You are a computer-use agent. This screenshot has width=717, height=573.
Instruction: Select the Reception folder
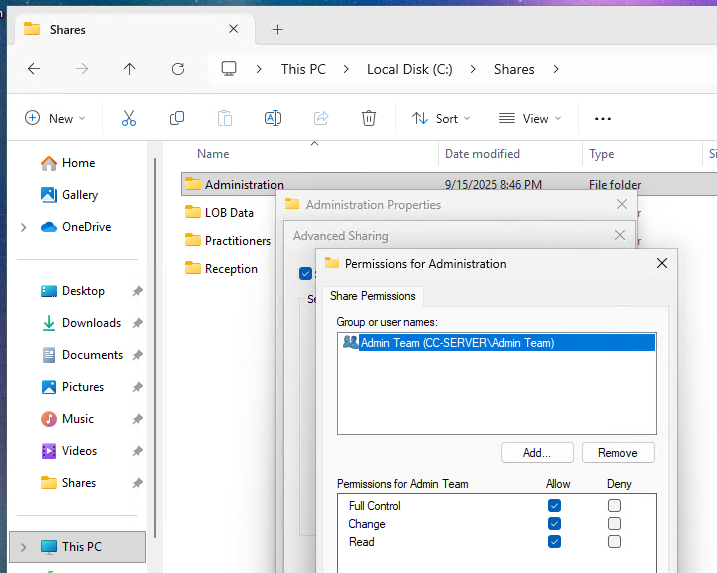pos(222,268)
